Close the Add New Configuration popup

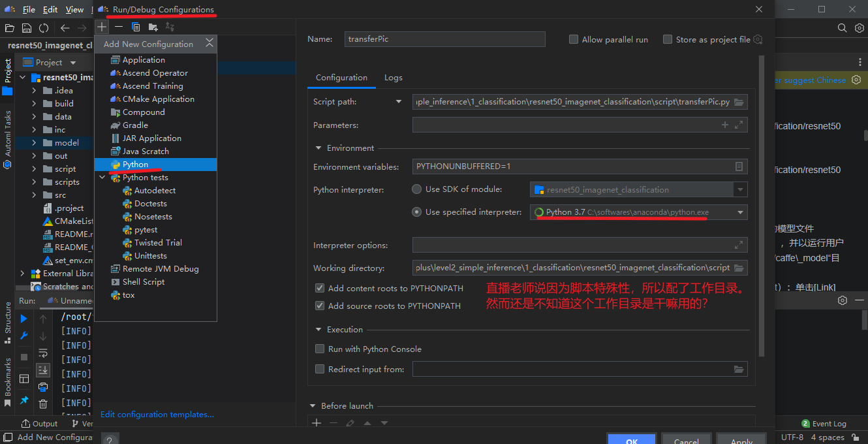pyautogui.click(x=209, y=43)
